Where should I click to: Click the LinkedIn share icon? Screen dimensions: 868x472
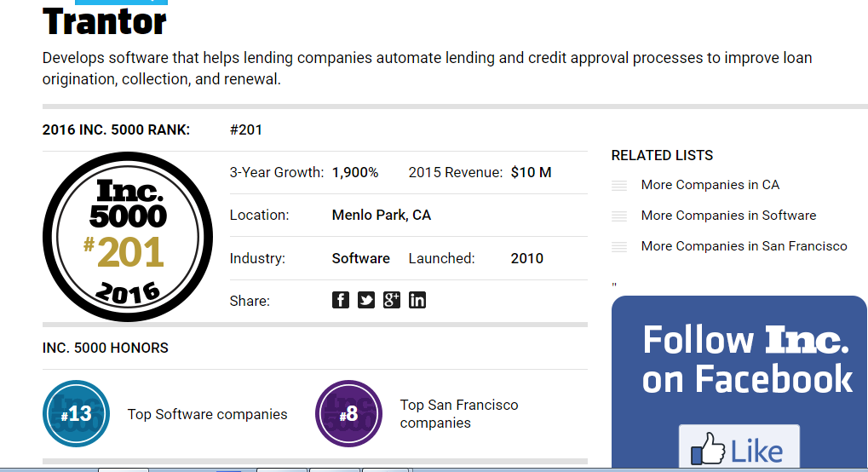point(417,300)
